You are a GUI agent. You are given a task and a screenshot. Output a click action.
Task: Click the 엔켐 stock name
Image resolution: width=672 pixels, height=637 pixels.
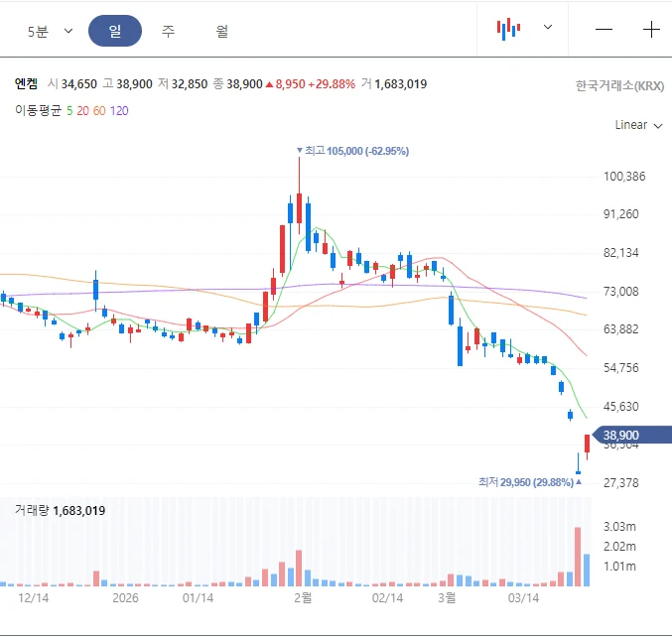[26, 84]
